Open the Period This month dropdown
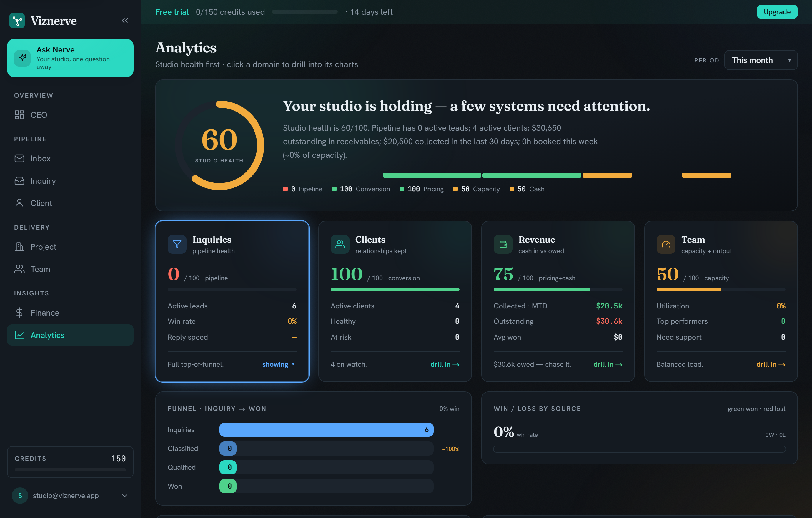The width and height of the screenshot is (812, 518). tap(761, 60)
